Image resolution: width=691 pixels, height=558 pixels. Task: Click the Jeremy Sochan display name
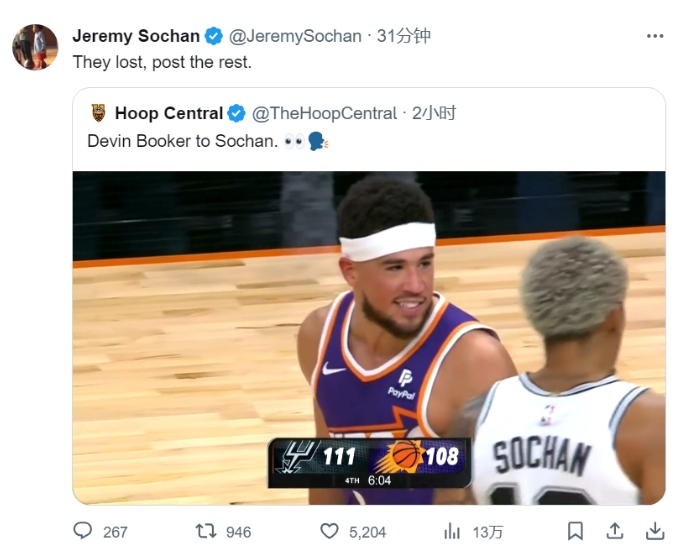pyautogui.click(x=136, y=36)
